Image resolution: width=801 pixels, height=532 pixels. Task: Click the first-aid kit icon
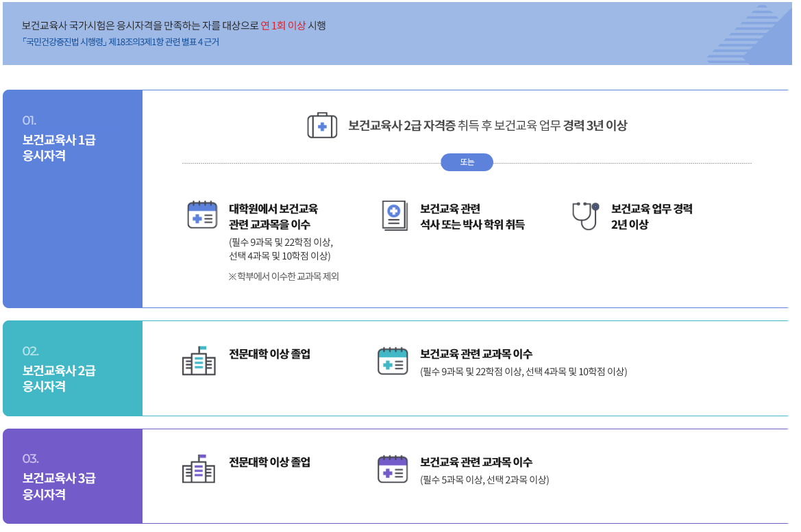click(322, 125)
